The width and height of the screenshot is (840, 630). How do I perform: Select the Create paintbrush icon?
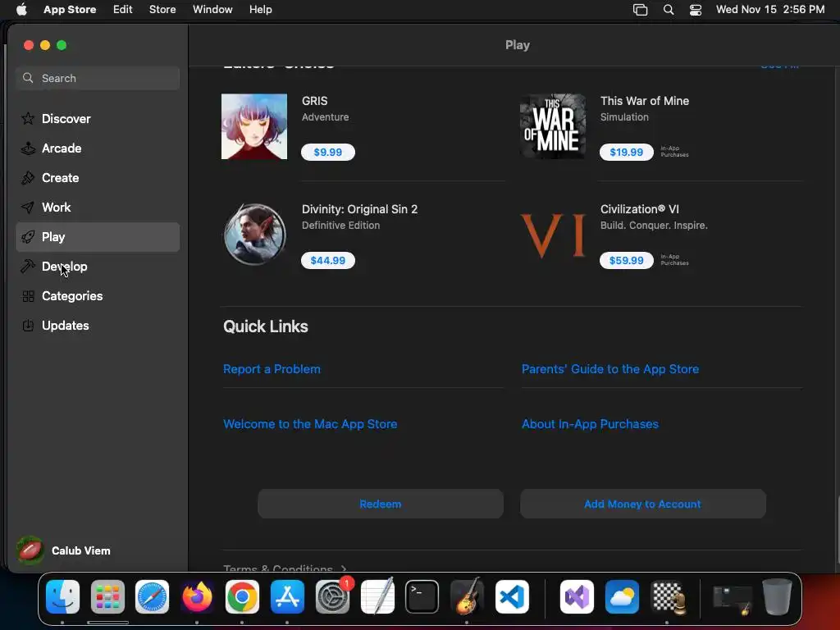tap(28, 178)
